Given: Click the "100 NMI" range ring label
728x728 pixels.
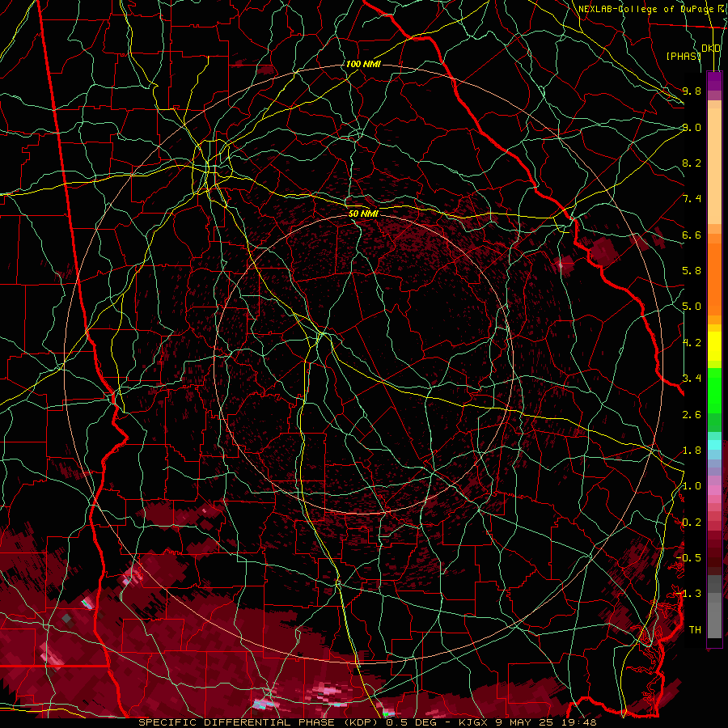Looking at the screenshot, I should click(363, 64).
